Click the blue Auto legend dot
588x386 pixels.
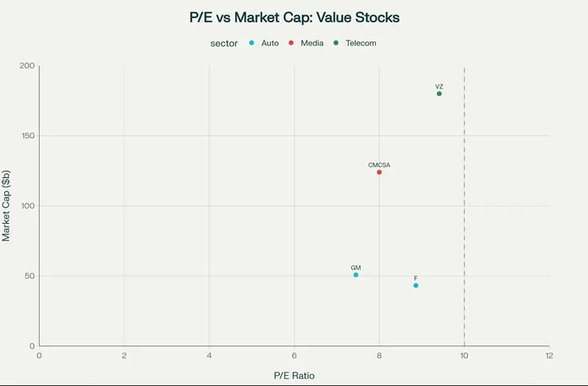point(252,43)
